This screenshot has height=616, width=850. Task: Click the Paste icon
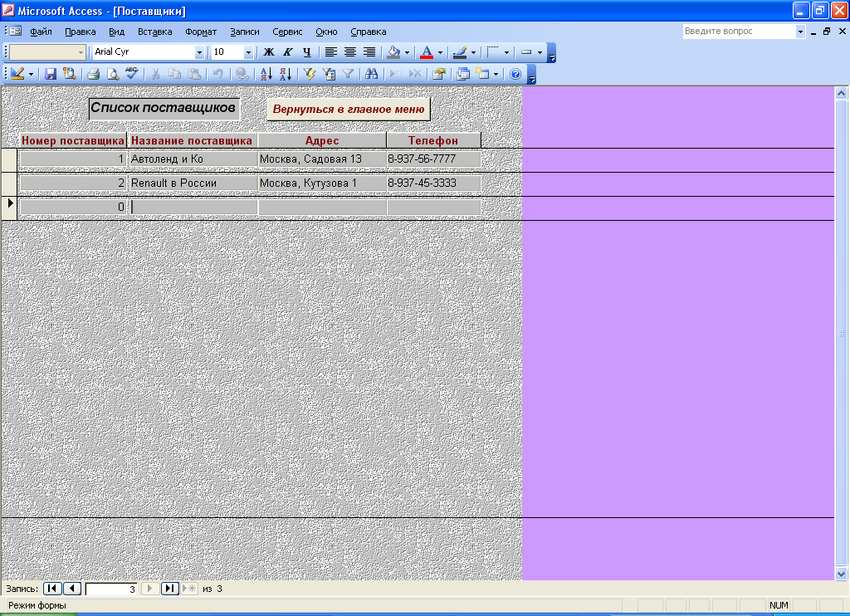pos(194,74)
